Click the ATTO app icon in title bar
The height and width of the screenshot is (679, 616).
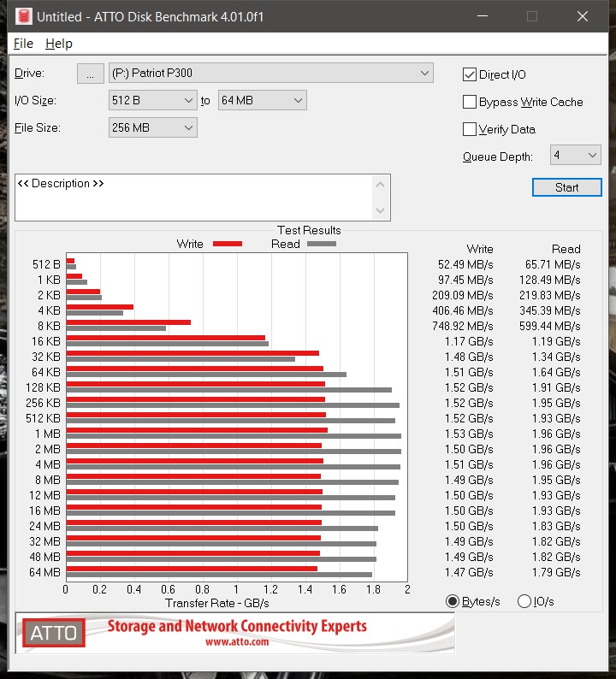pyautogui.click(x=23, y=16)
